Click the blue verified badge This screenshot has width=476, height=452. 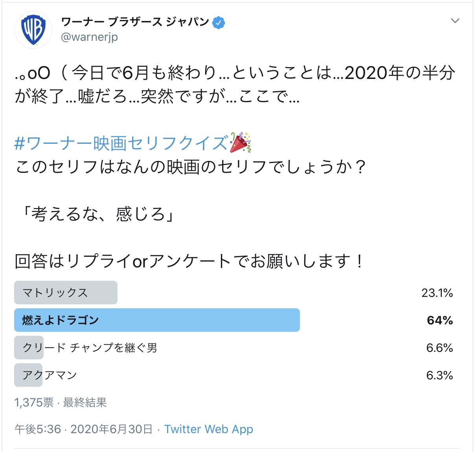[219, 23]
